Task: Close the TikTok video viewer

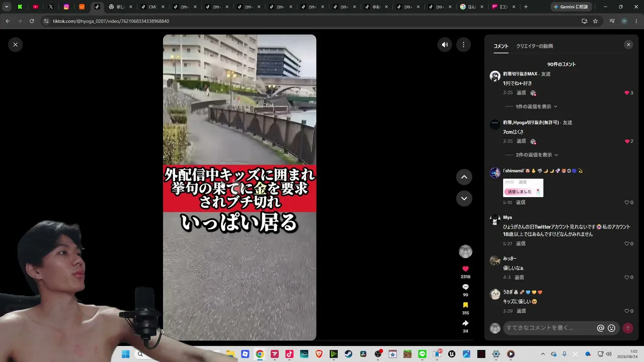Action: point(15,45)
